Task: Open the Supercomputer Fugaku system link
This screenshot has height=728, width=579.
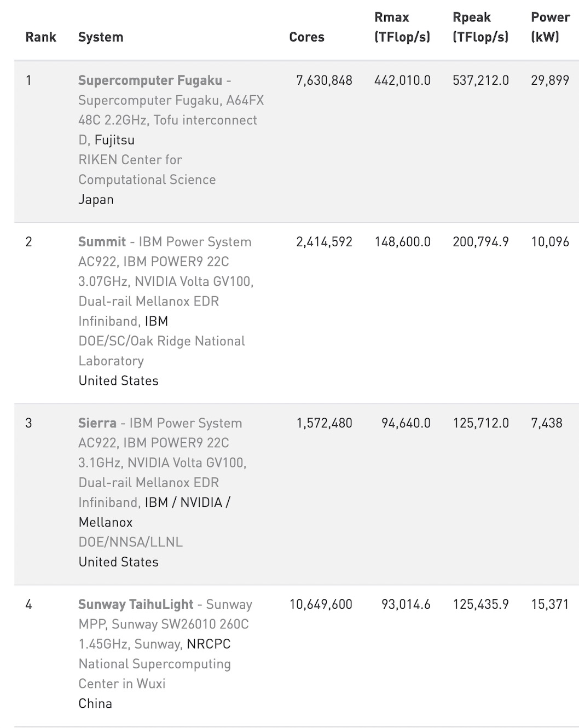Action: (x=150, y=80)
